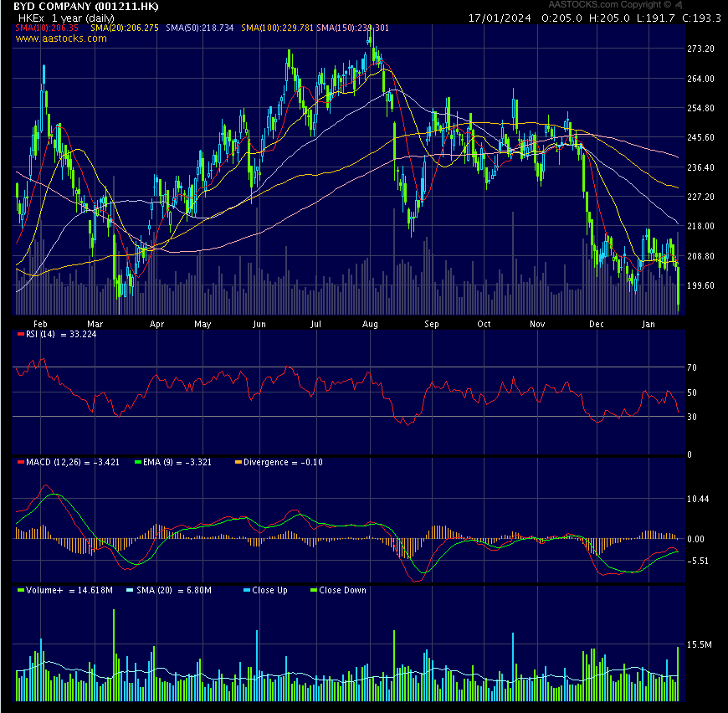Click the Volume+ = 14.618M label
728x713 pixels.
(69, 591)
